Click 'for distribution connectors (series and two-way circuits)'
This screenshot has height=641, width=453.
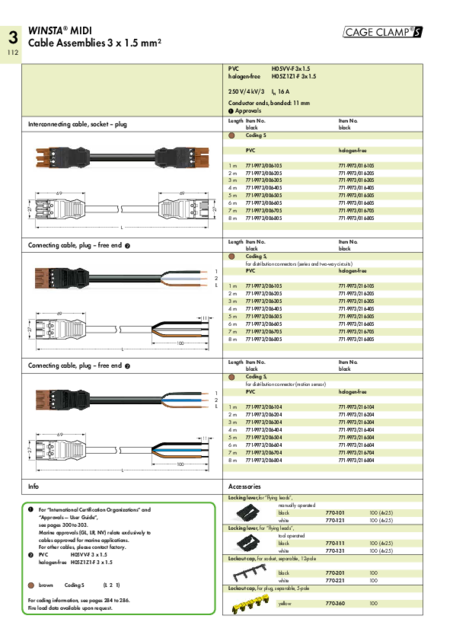298,264
